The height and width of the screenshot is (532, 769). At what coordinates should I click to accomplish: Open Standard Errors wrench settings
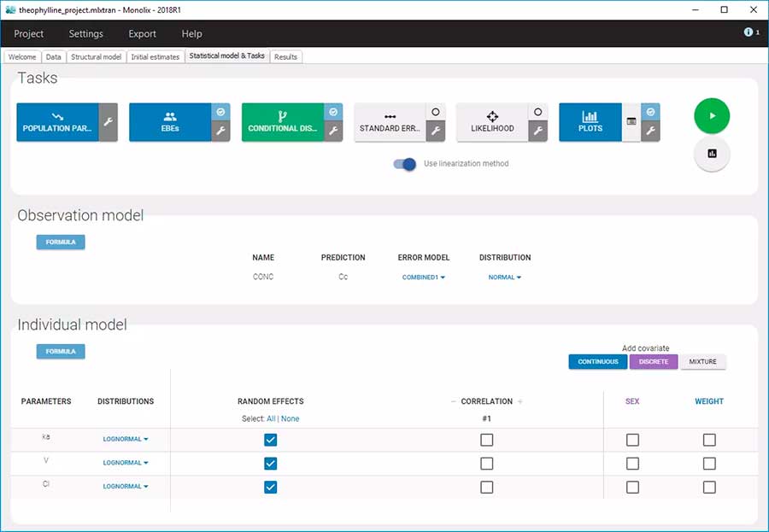tap(435, 132)
